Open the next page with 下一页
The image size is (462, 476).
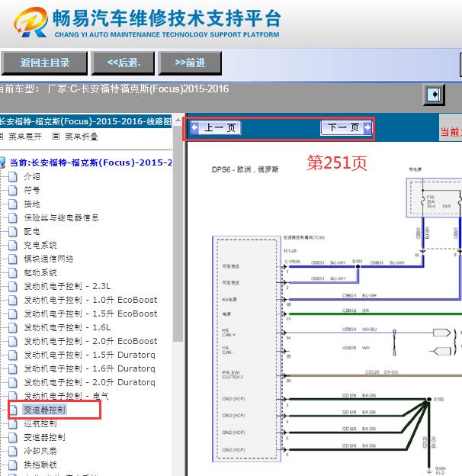(x=346, y=127)
